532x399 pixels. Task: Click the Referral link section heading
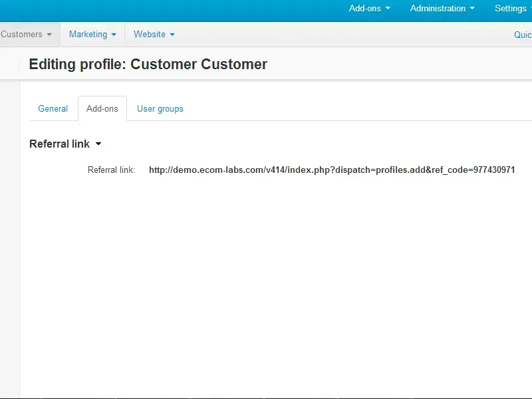click(59, 144)
